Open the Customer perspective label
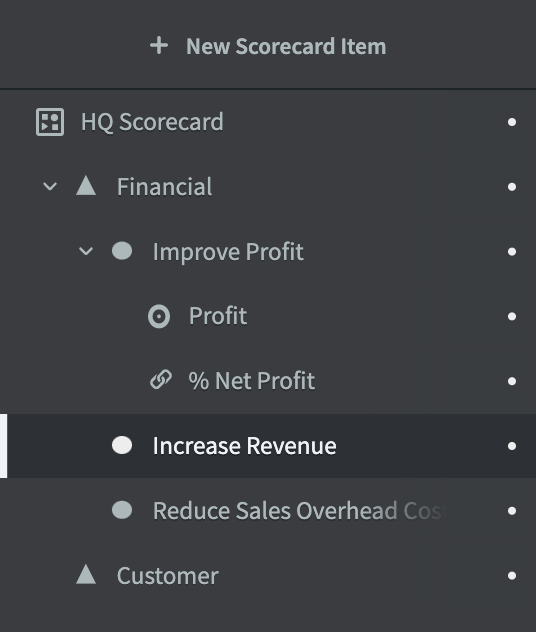Image resolution: width=536 pixels, height=632 pixels. pyautogui.click(x=168, y=575)
